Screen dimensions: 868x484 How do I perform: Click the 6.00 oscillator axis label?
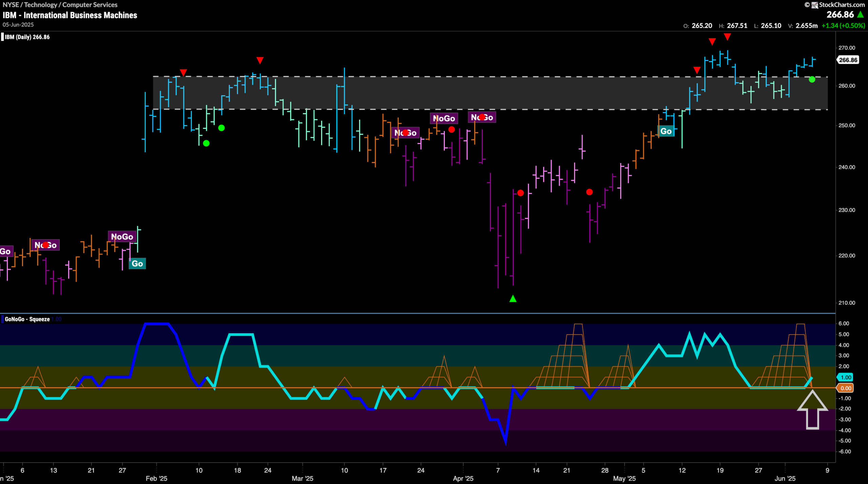point(844,323)
